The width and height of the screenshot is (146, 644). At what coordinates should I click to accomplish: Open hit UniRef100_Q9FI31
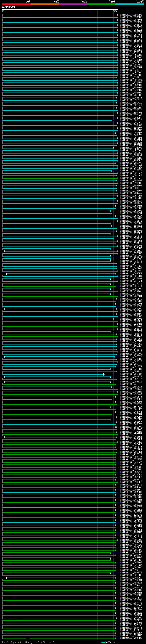131,22
